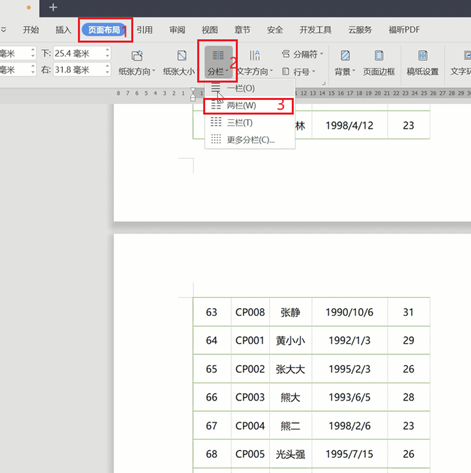Select 一栏(O) from the columns menu
Image resolution: width=471 pixels, height=473 pixels.
click(x=250, y=88)
